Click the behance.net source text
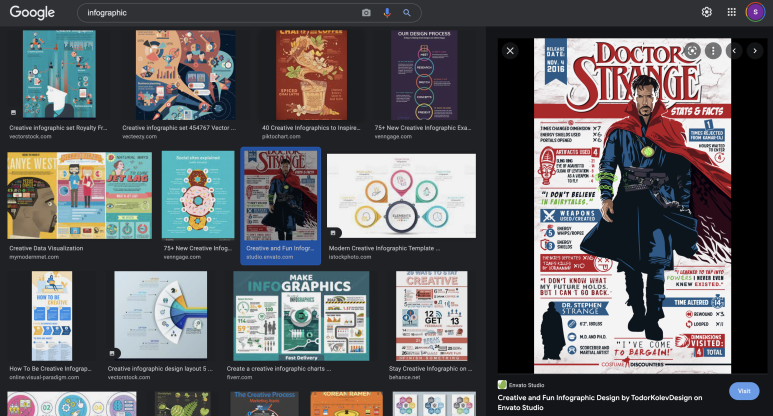The height and width of the screenshot is (416, 773). pos(404,377)
